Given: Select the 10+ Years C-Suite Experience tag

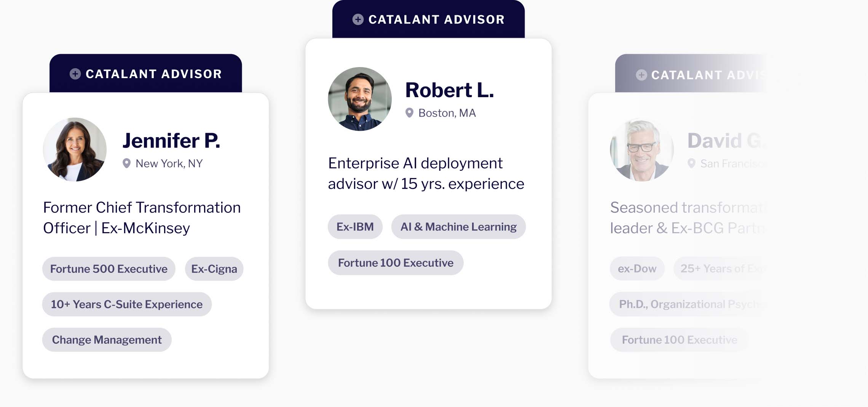Looking at the screenshot, I should (127, 304).
